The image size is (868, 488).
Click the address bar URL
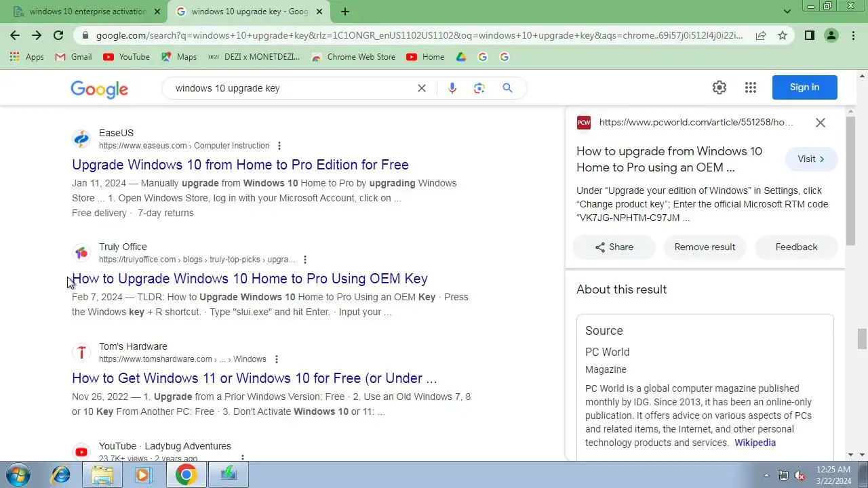(x=419, y=35)
